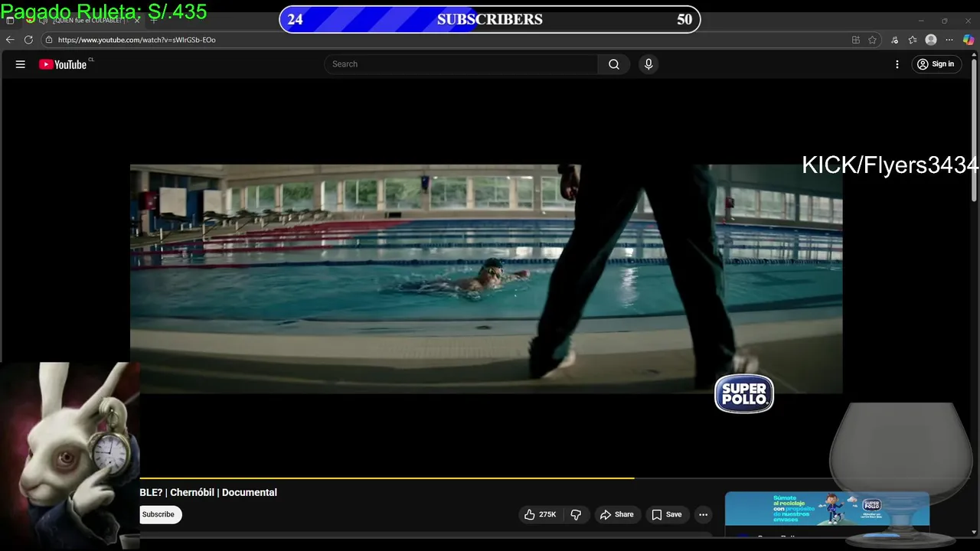Image resolution: width=980 pixels, height=551 pixels.
Task: View site information lock icon
Action: coord(48,40)
